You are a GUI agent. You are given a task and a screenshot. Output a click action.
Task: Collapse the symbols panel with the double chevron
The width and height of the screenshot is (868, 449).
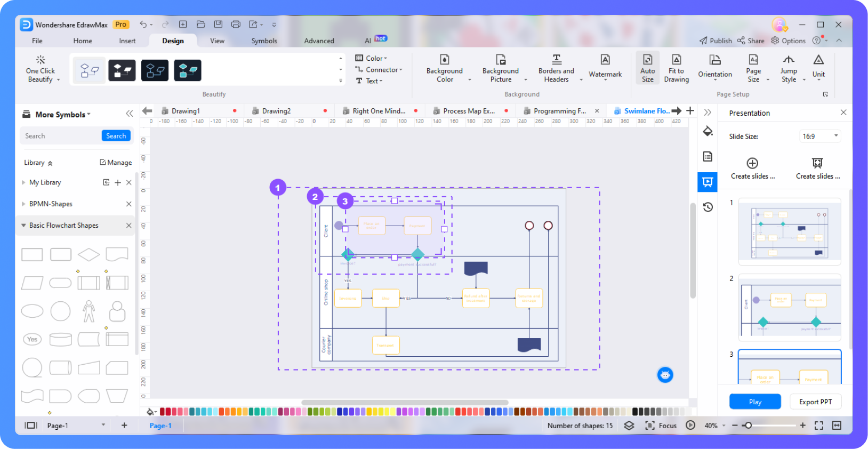pyautogui.click(x=129, y=114)
